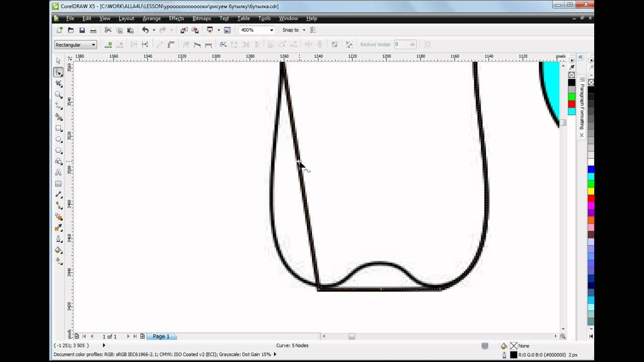Open the Welcome screen
Image resolution: width=644 pixels, height=362 pixels.
point(227,30)
